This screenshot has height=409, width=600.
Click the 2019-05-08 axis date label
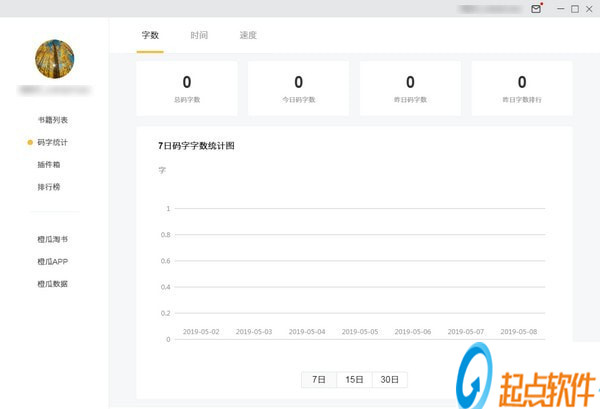(518, 331)
